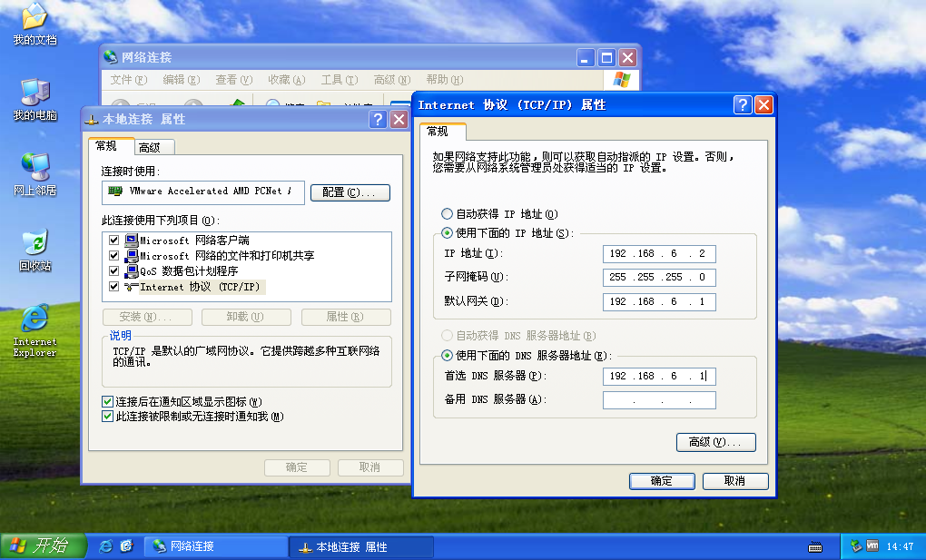Toggle 连接后在通知区域显示图标 checkbox

[x=107, y=402]
